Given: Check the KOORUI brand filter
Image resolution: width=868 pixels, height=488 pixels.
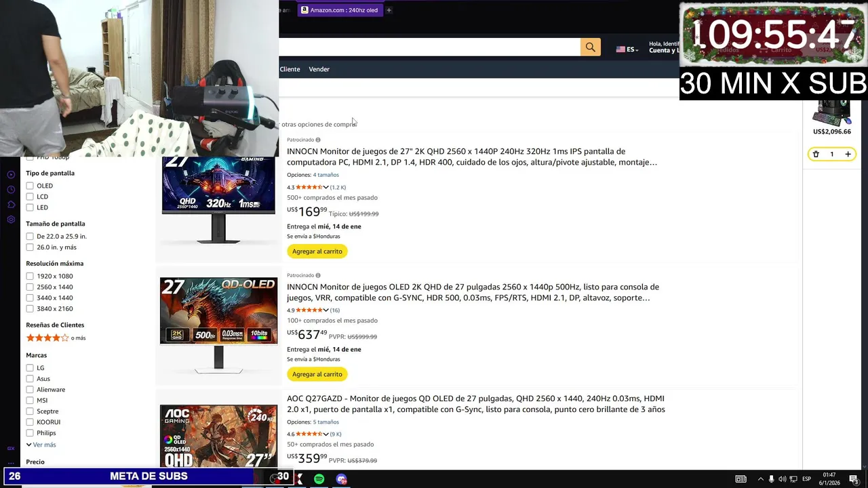Looking at the screenshot, I should [x=30, y=422].
